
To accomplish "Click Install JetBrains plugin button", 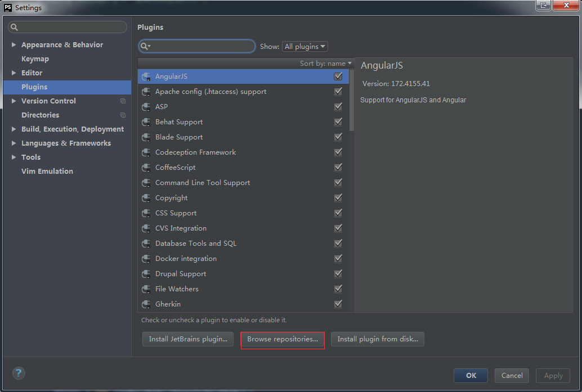I will pos(188,339).
